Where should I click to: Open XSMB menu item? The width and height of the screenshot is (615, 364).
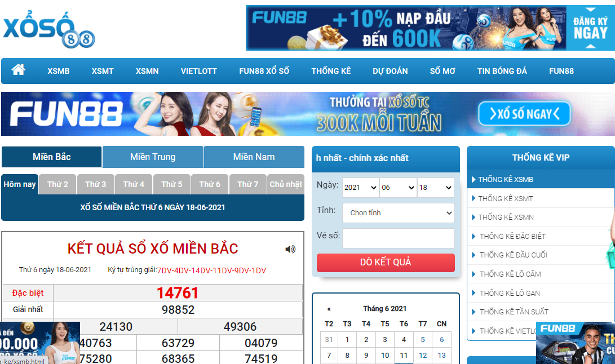point(59,71)
